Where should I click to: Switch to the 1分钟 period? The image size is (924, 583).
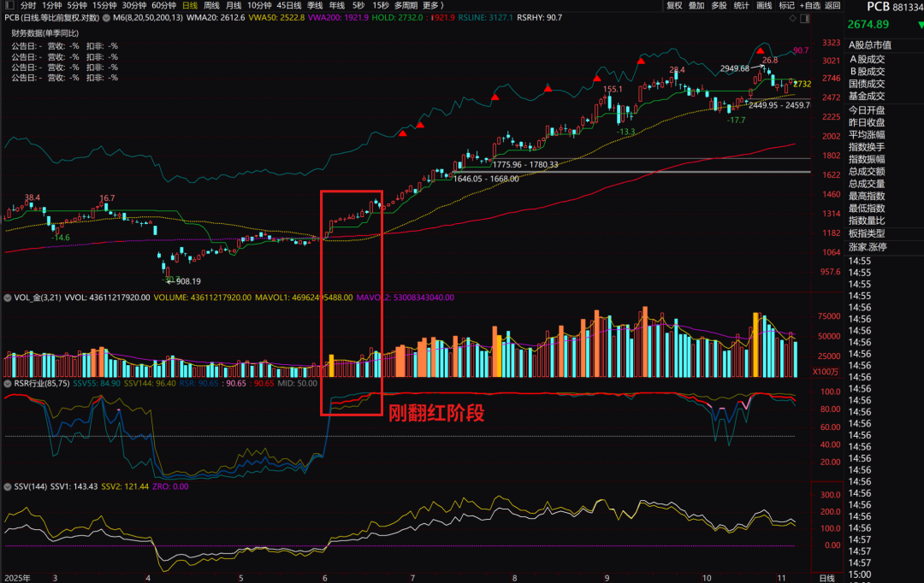[52, 5]
